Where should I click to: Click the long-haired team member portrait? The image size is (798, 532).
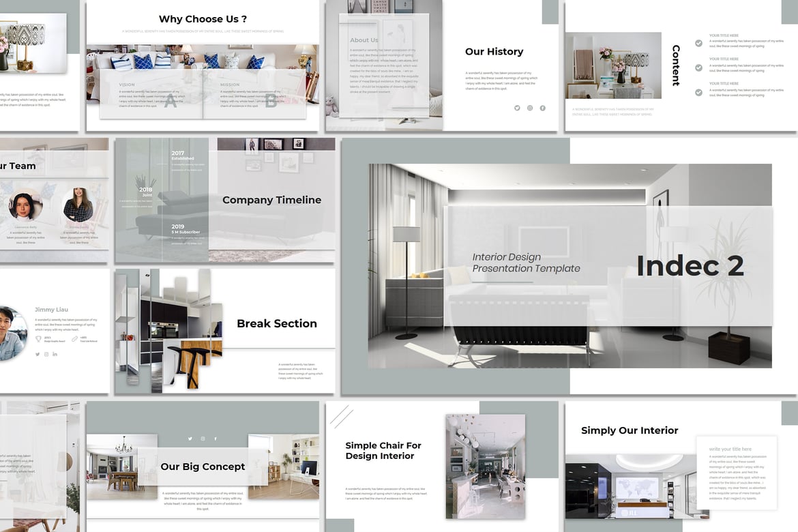pos(78,205)
